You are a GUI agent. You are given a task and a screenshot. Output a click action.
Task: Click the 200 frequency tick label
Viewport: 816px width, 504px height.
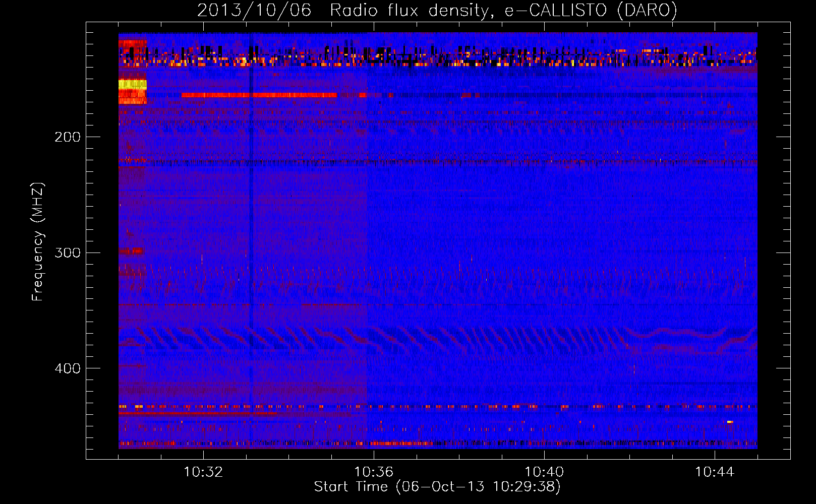click(x=68, y=137)
